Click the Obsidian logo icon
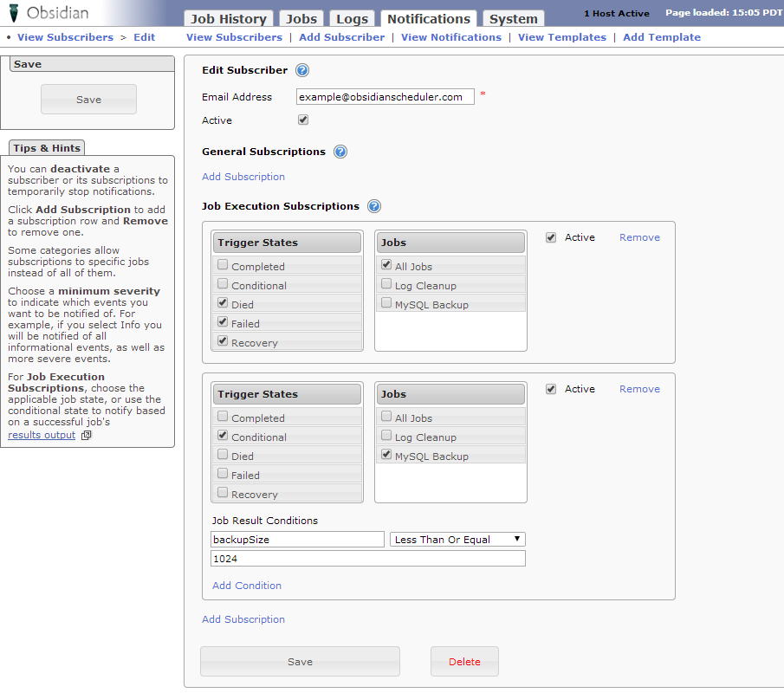The height and width of the screenshot is (693, 784). tap(11, 13)
